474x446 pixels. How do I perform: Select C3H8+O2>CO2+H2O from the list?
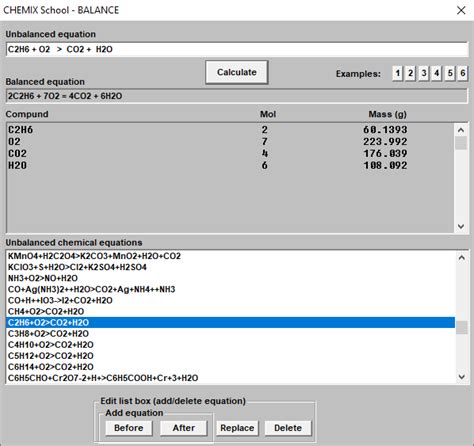[x=230, y=334]
